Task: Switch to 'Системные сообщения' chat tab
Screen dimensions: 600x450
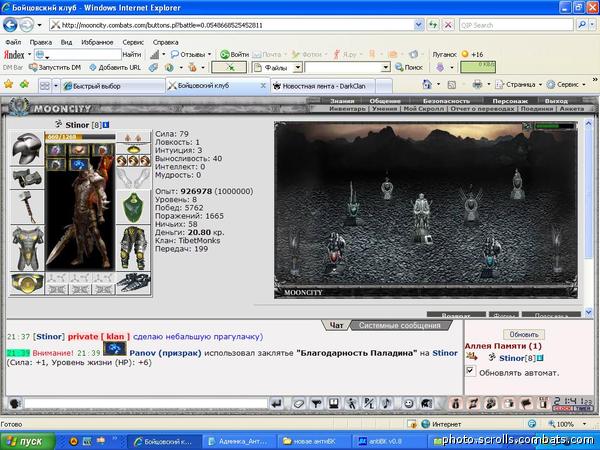Action: (400, 325)
